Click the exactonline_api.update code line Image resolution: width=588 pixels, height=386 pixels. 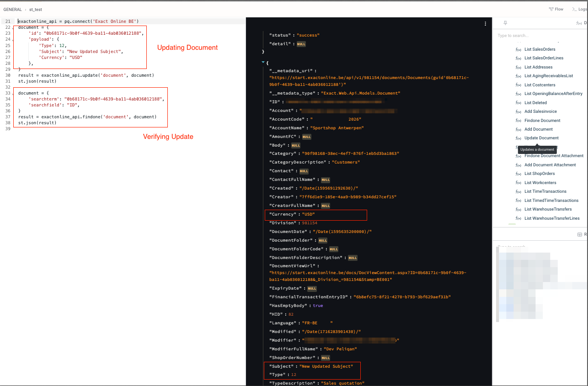coord(86,75)
